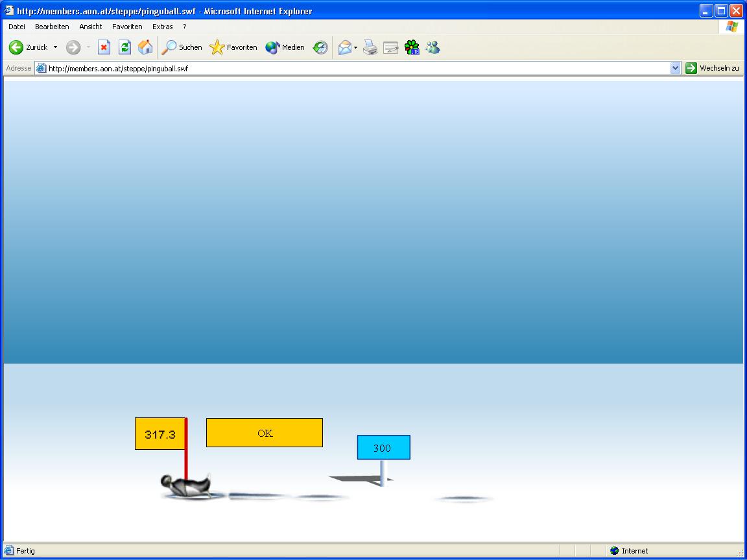Click the edit page icon
Image resolution: width=747 pixels, height=560 pixels.
tap(390, 47)
